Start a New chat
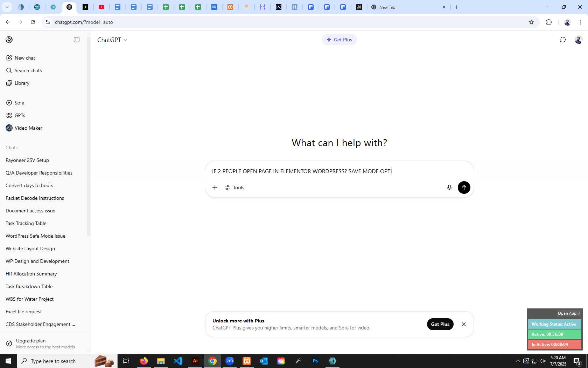Viewport: 588px width, 368px height. 43,58
